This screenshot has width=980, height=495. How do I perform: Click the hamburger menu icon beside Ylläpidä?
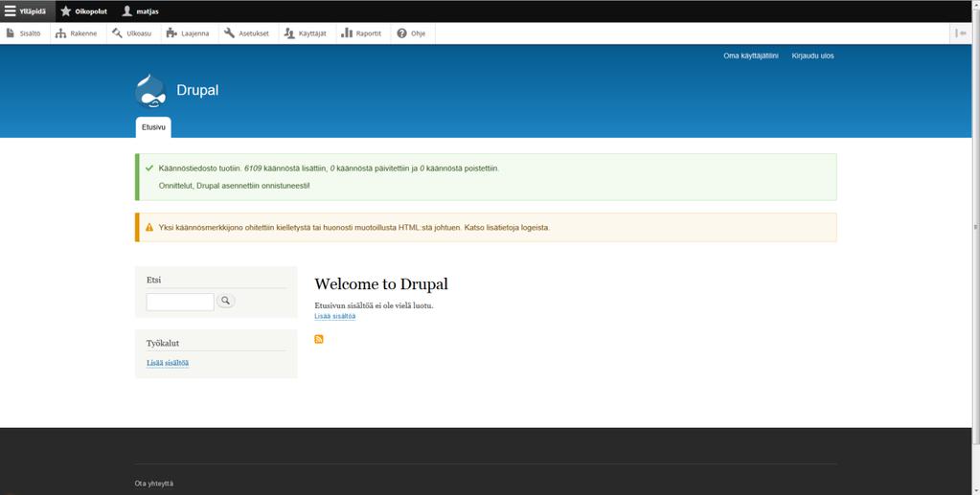pos(10,11)
